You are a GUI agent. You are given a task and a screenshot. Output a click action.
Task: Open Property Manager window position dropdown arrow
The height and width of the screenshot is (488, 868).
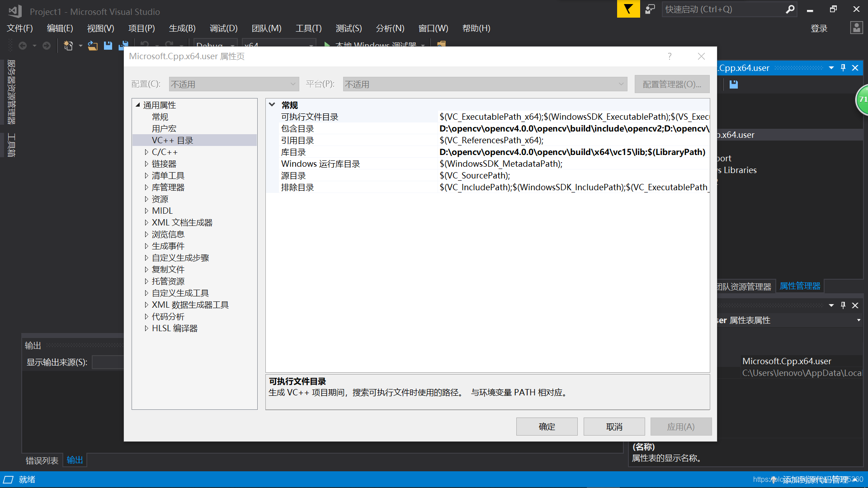point(831,68)
